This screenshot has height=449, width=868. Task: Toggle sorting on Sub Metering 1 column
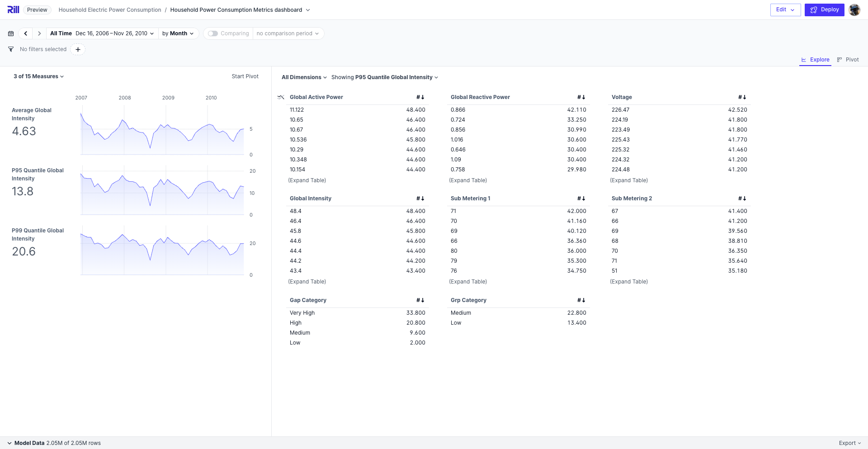pyautogui.click(x=582, y=198)
